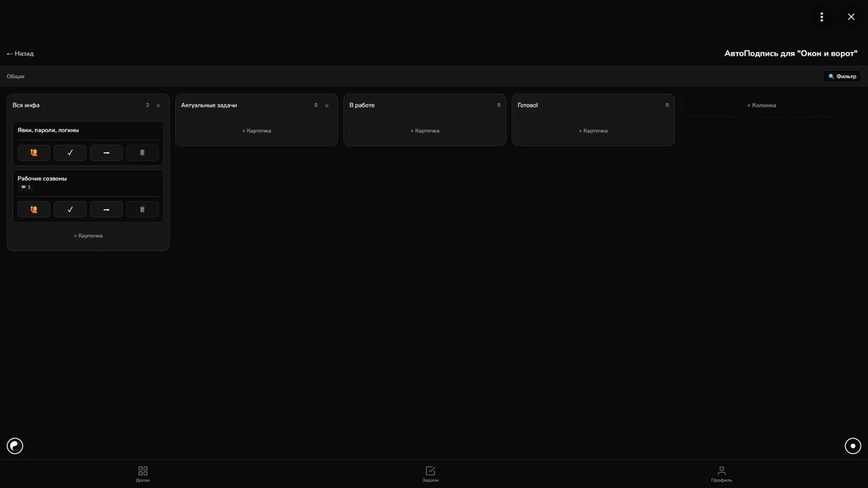Add a card to "Готово!" column
Screen dimensions: 868x488
(x=593, y=131)
